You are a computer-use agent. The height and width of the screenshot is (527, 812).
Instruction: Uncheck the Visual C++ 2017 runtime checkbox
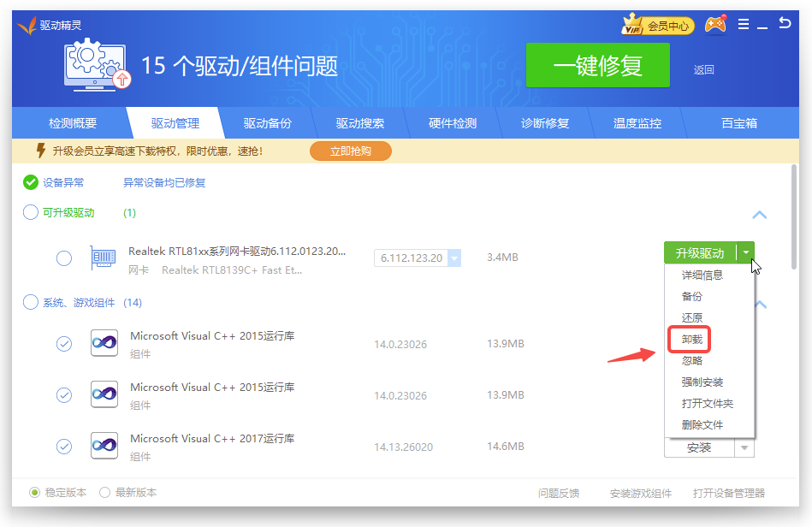point(64,447)
